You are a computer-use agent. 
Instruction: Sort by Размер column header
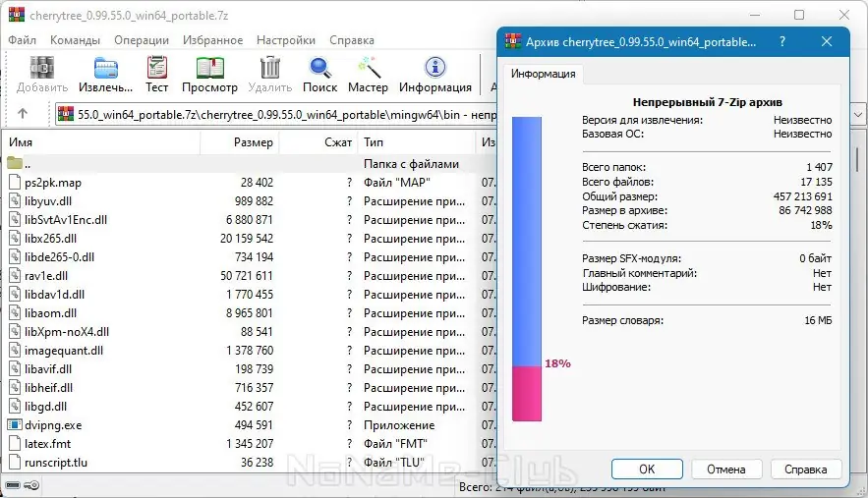click(240, 142)
